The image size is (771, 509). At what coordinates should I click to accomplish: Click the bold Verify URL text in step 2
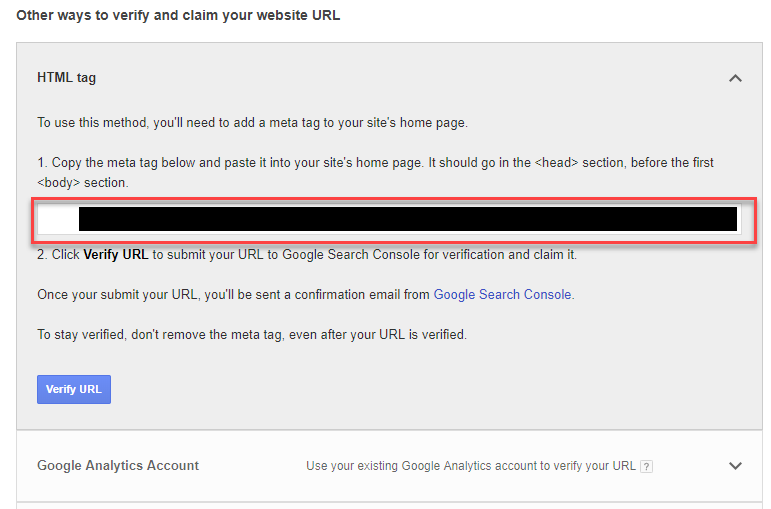click(x=116, y=255)
